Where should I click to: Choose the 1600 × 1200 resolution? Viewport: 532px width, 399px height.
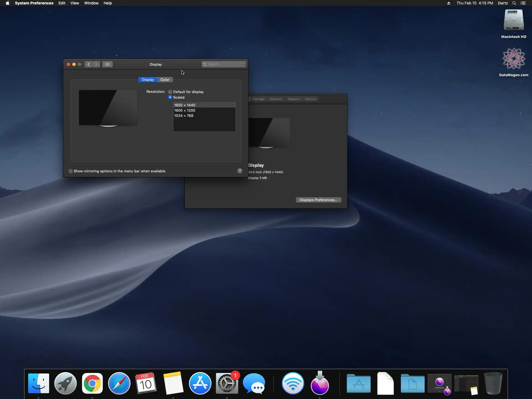tap(185, 110)
